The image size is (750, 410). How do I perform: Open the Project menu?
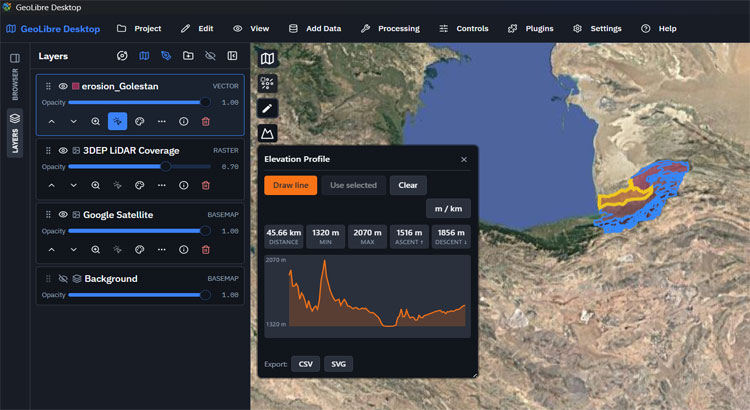(139, 29)
